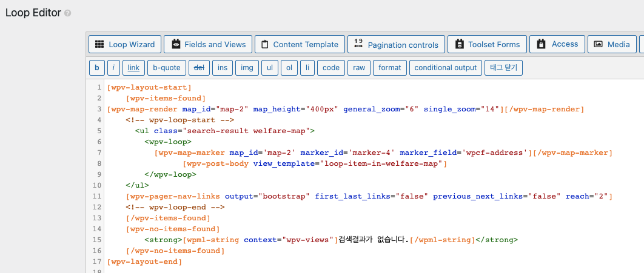Insert a link quicktag
Viewport: 644px width, 273px height.
133,68
